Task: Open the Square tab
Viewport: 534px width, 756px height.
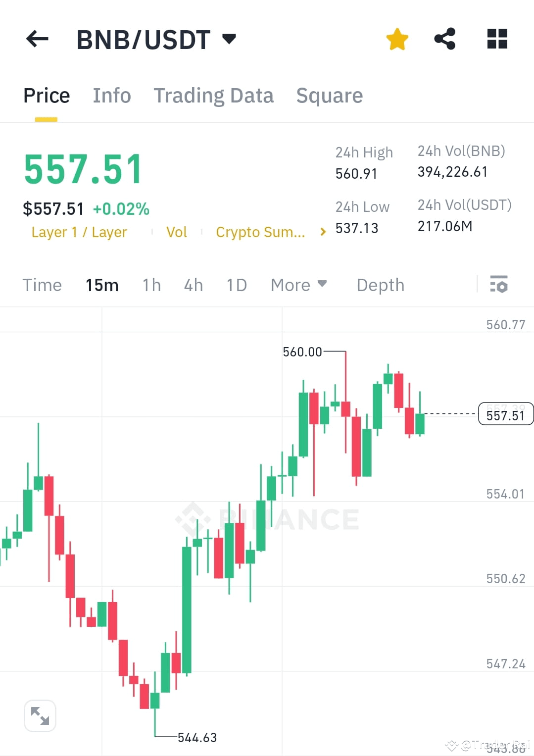Action: click(329, 95)
